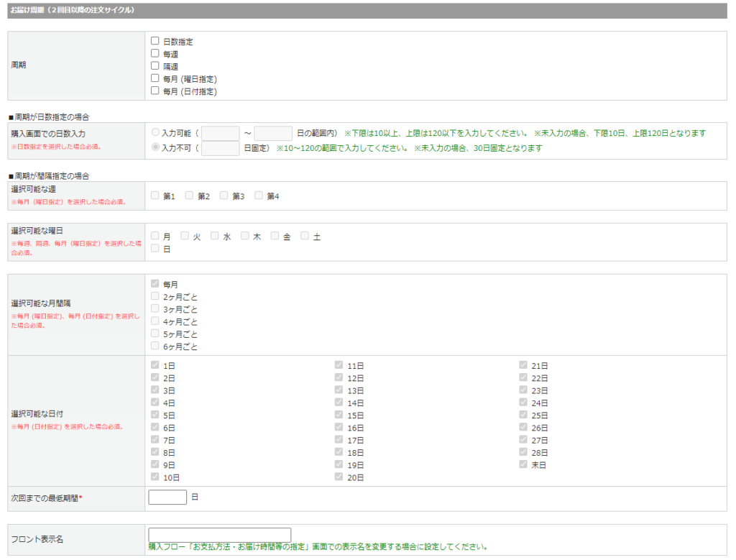Check the 土 weekday checkbox

tap(305, 236)
